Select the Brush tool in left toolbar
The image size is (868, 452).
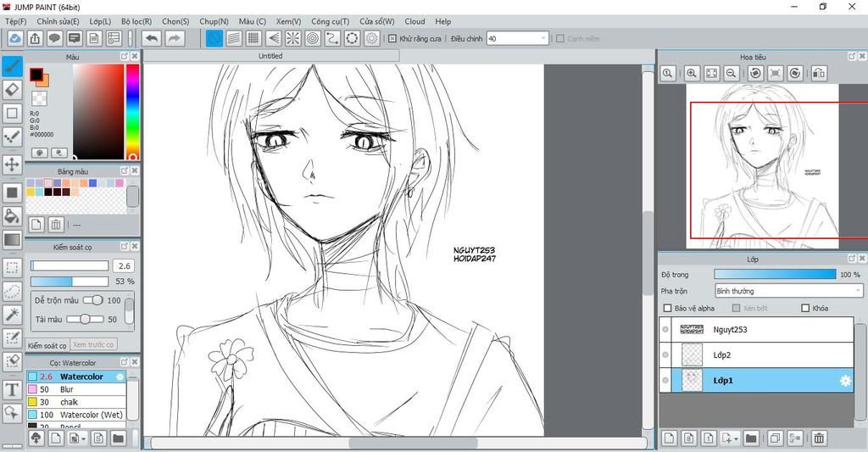point(12,66)
